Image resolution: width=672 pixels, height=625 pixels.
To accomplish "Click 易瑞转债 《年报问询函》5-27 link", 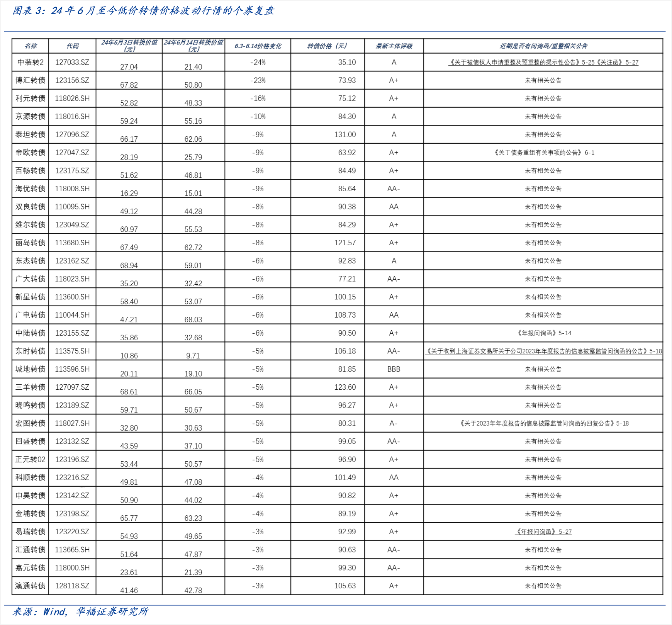I will pyautogui.click(x=543, y=532).
